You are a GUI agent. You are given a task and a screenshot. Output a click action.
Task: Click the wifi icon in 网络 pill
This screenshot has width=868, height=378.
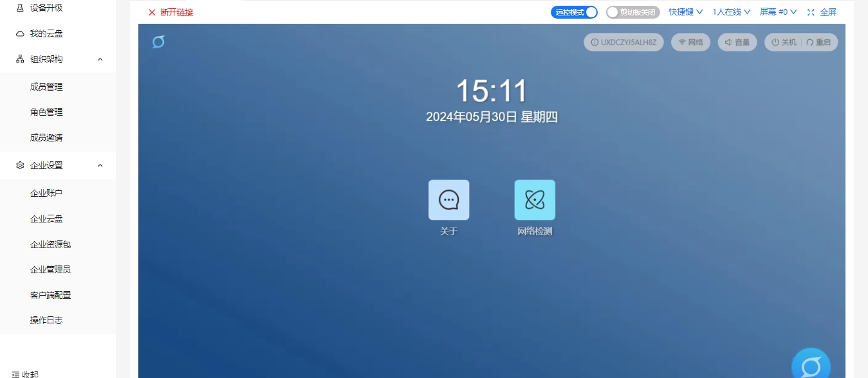click(682, 42)
